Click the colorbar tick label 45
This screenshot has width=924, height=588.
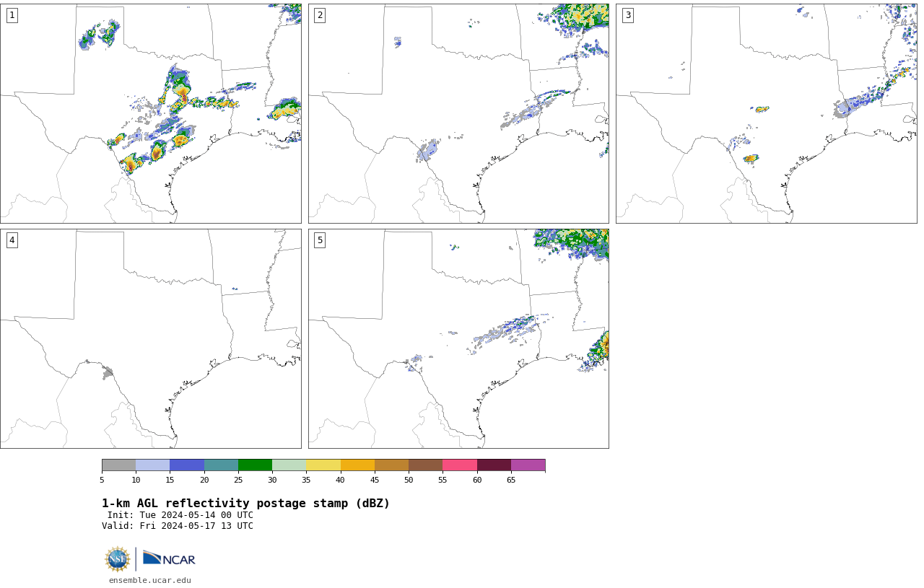[x=375, y=480]
